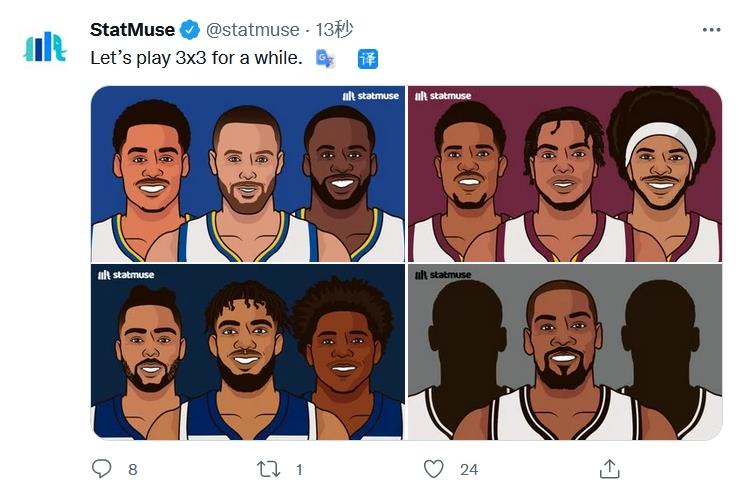739x495 pixels.
Task: Expand the three-dot more options menu
Action: click(711, 30)
